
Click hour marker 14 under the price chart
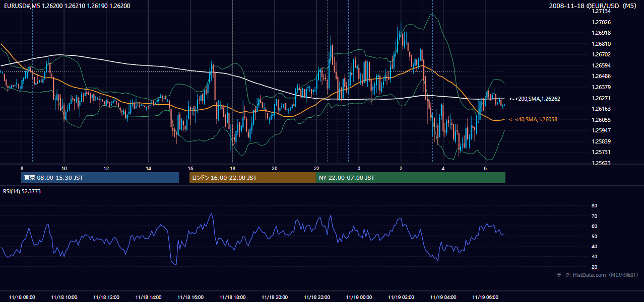[148, 168]
